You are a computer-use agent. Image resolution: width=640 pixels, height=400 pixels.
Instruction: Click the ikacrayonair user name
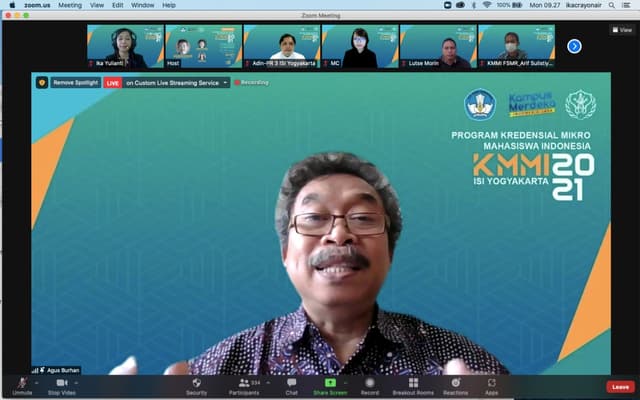pyautogui.click(x=584, y=5)
